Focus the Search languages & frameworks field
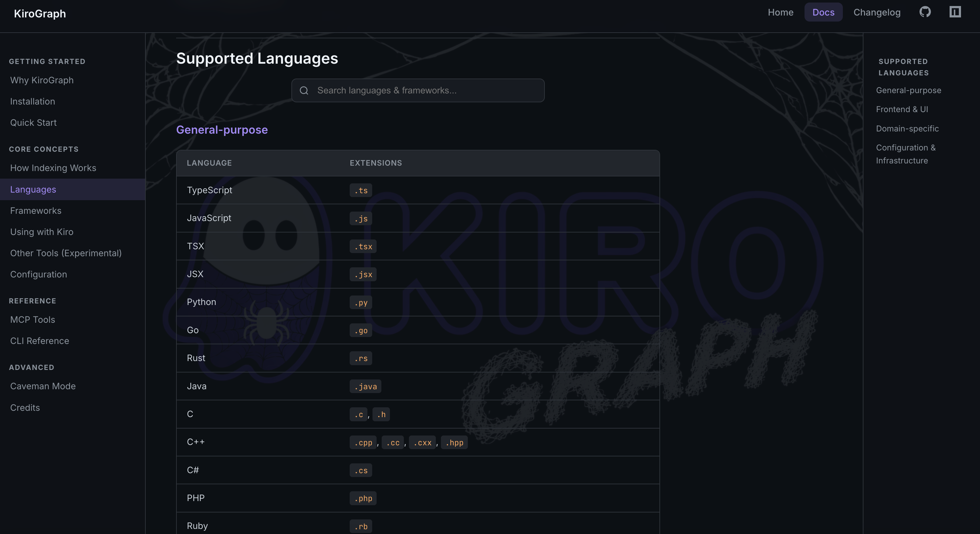 [418, 91]
